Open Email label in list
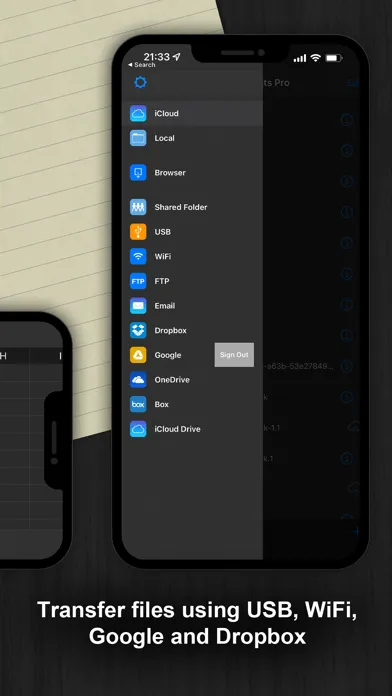 (x=165, y=306)
